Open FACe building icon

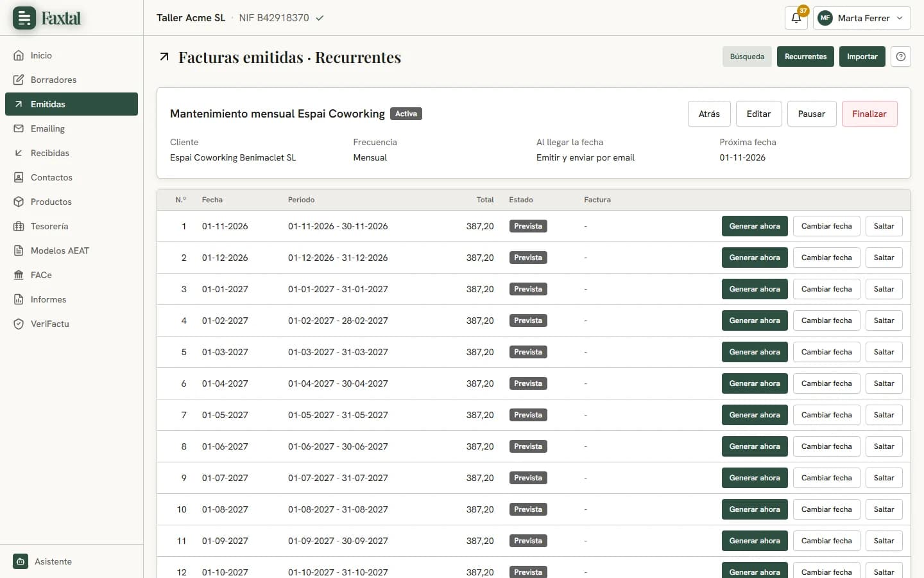(19, 275)
